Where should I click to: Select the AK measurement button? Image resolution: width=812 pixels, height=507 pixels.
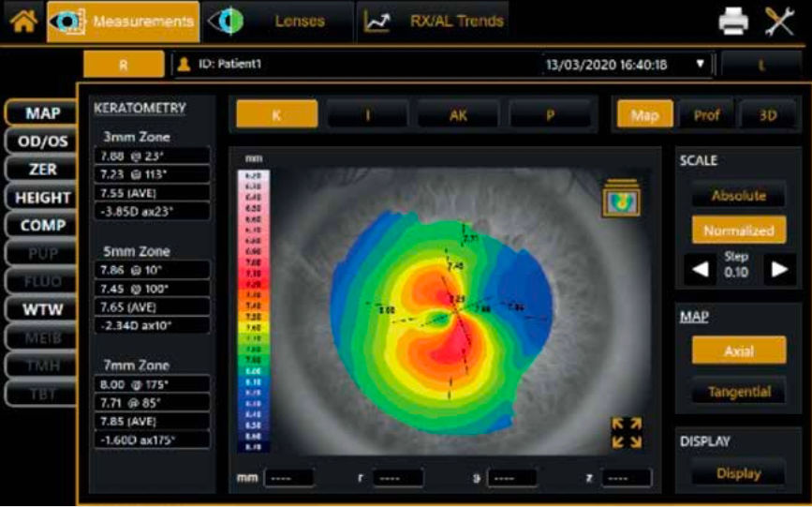458,114
